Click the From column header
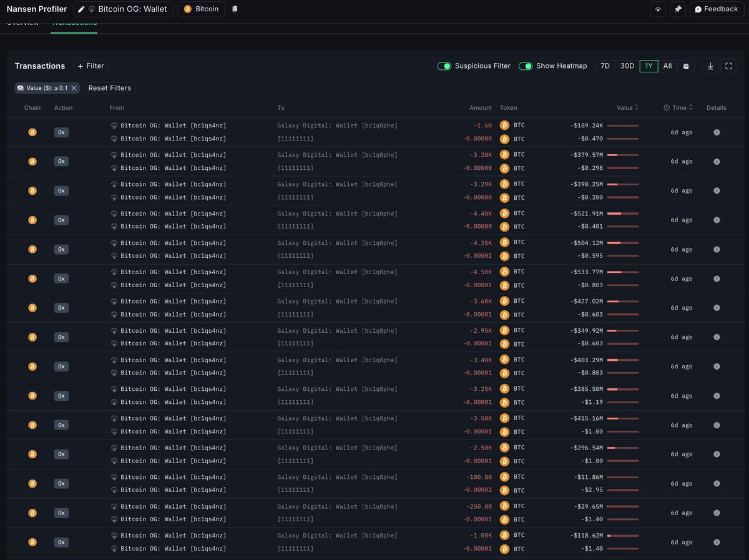 coord(117,108)
